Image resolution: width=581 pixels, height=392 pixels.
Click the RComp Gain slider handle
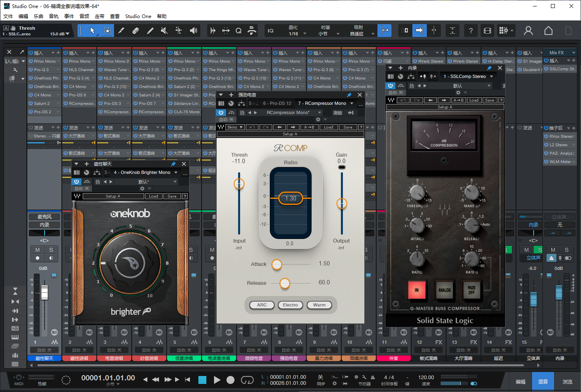[342, 204]
